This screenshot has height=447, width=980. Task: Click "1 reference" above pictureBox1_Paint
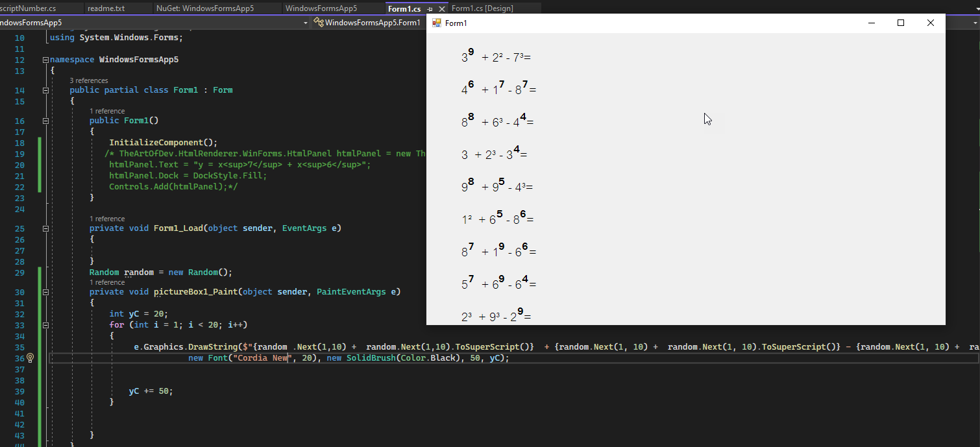point(107,282)
